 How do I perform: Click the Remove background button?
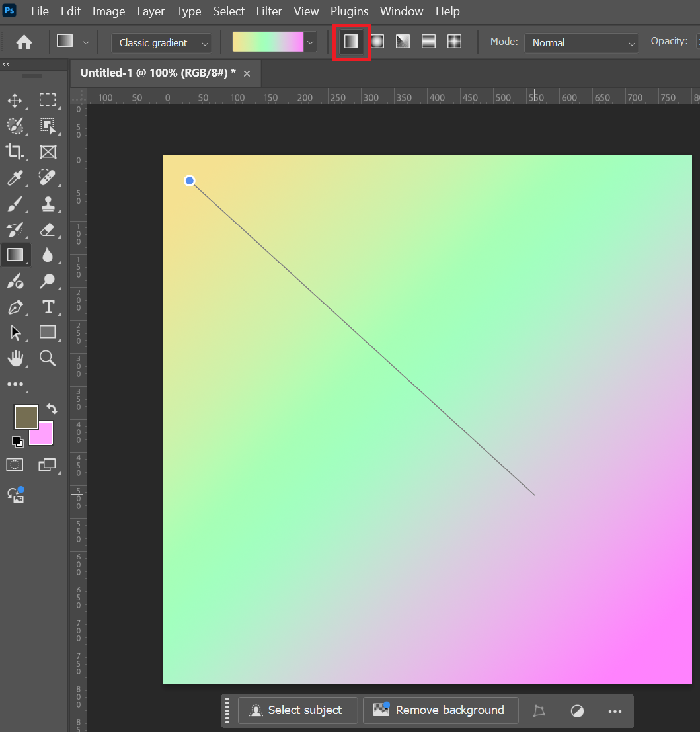(x=440, y=711)
